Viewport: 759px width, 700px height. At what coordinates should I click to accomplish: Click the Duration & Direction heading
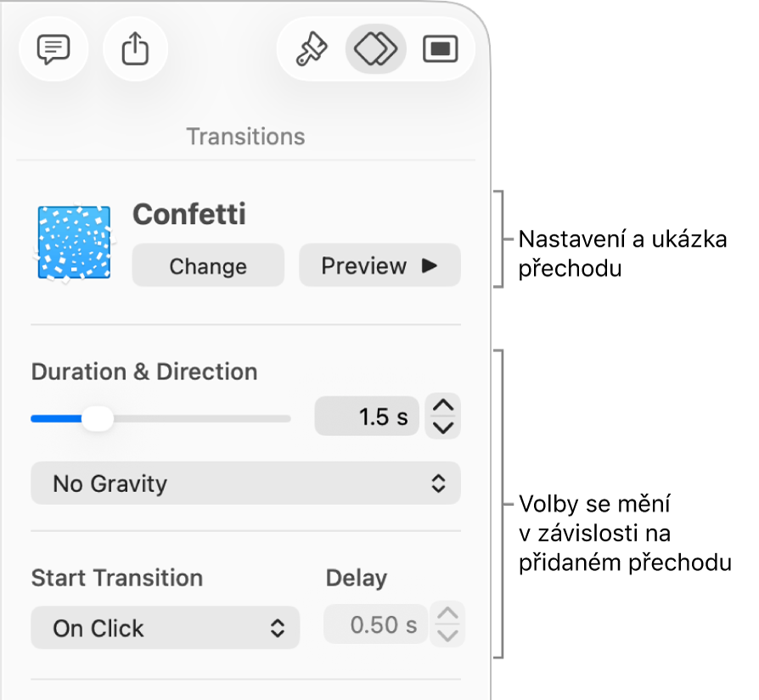click(x=144, y=372)
